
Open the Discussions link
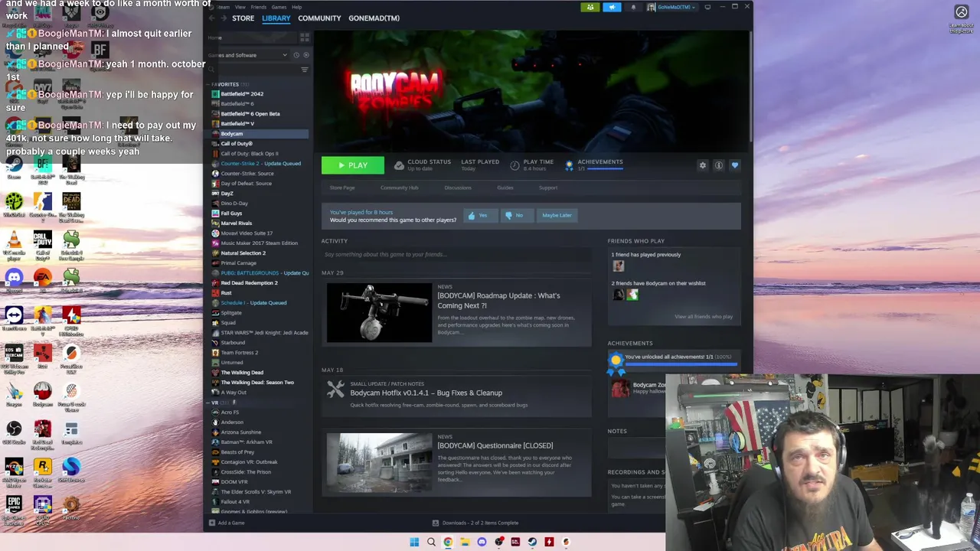coord(458,187)
